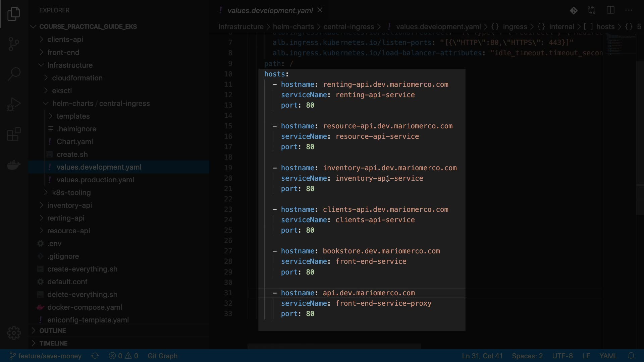644x362 pixels.
Task: Expand the OUTLINE section
Action: point(52,330)
